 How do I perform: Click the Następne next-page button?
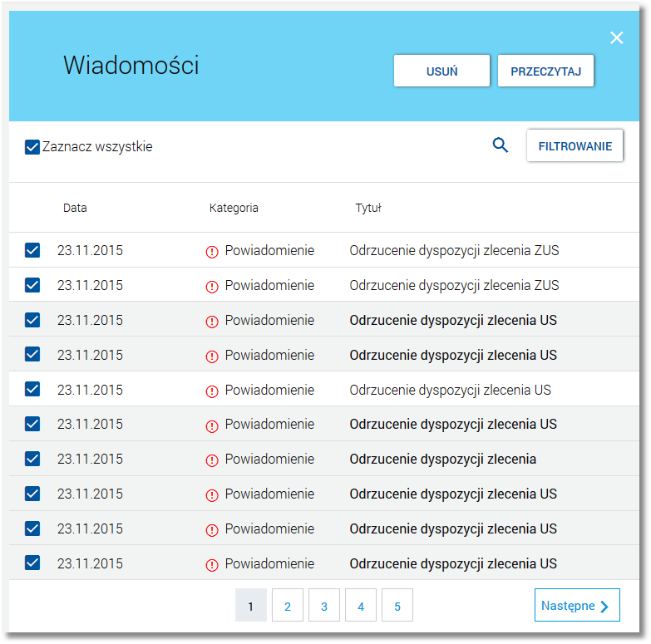click(x=577, y=605)
